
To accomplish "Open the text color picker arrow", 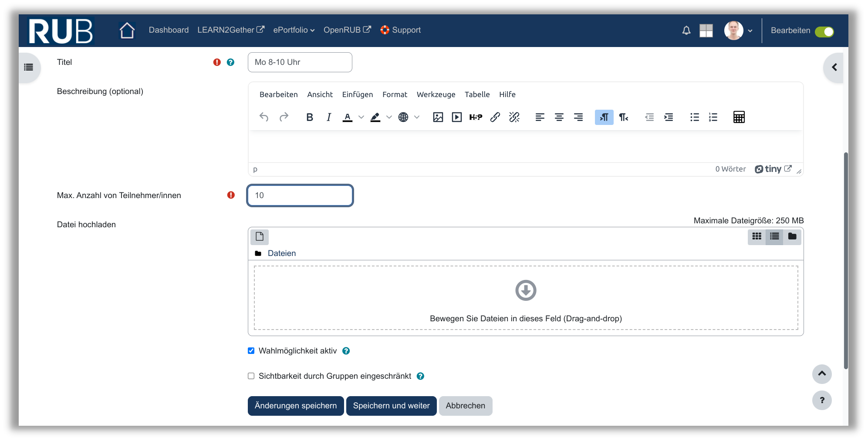I will coord(361,117).
